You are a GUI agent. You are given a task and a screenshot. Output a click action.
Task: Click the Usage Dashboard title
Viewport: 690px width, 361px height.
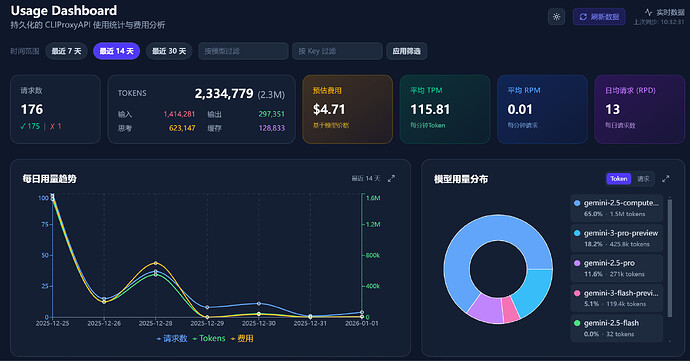point(64,11)
